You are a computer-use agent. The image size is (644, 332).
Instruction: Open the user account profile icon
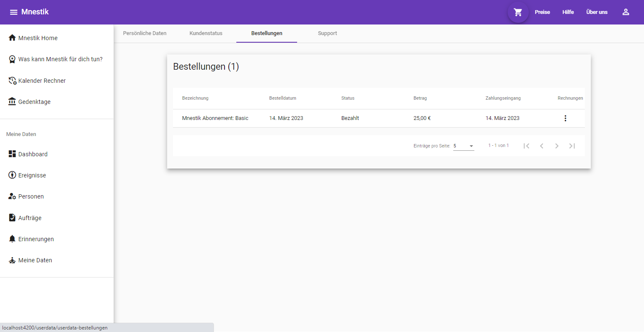click(625, 12)
